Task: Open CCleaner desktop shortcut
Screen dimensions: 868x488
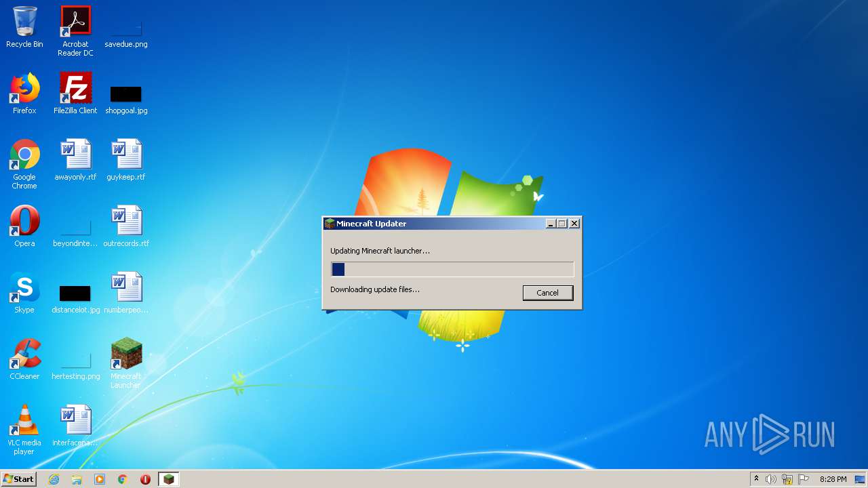Action: [24, 359]
